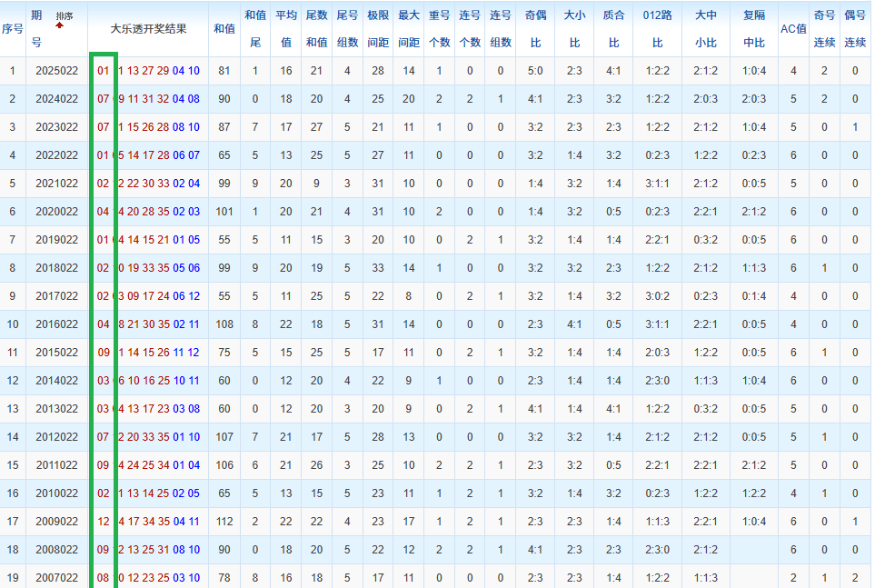
Task: Click sum value 75 in row 2015022
Action: (224, 353)
